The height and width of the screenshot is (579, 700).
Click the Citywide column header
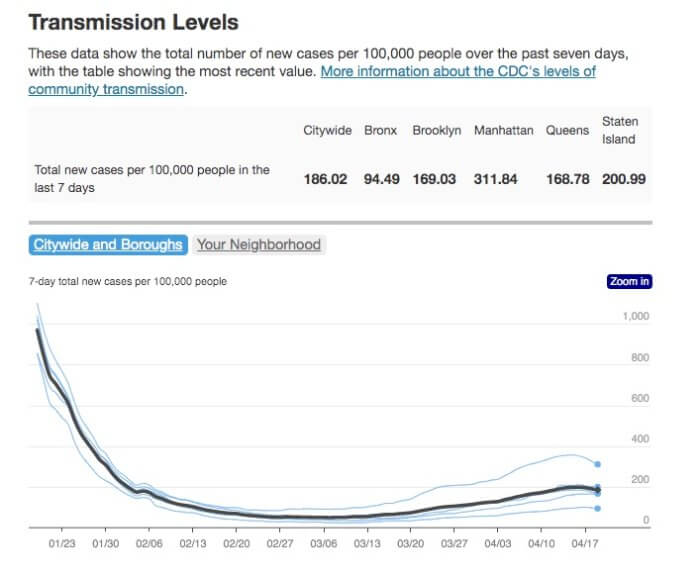tap(325, 131)
